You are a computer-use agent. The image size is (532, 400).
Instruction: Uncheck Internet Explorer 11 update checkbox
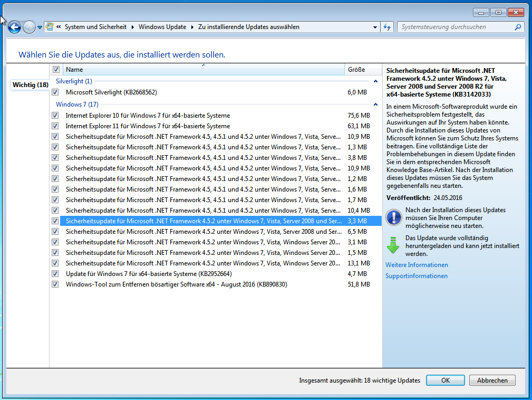coord(55,126)
